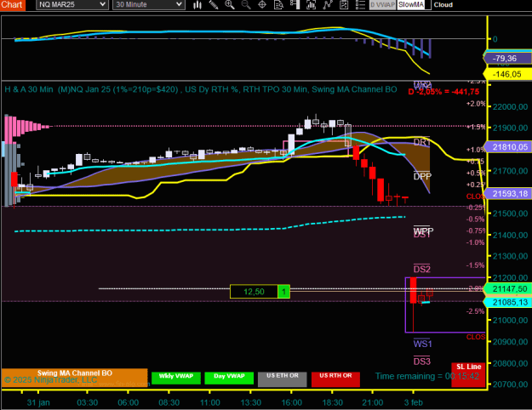Open the strategy performance icon
532x410 pixels.
tap(344, 5)
